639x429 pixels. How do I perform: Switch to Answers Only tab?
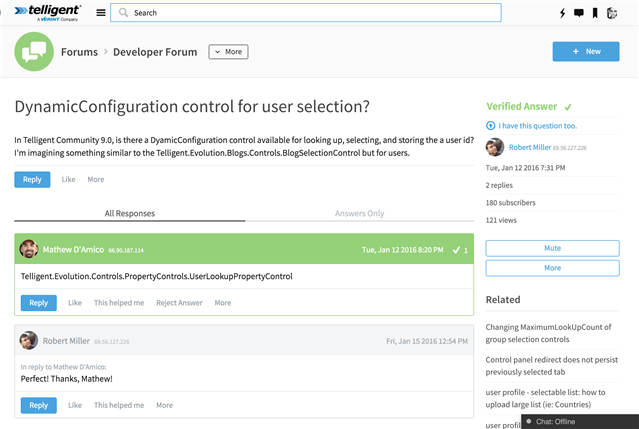click(x=359, y=213)
